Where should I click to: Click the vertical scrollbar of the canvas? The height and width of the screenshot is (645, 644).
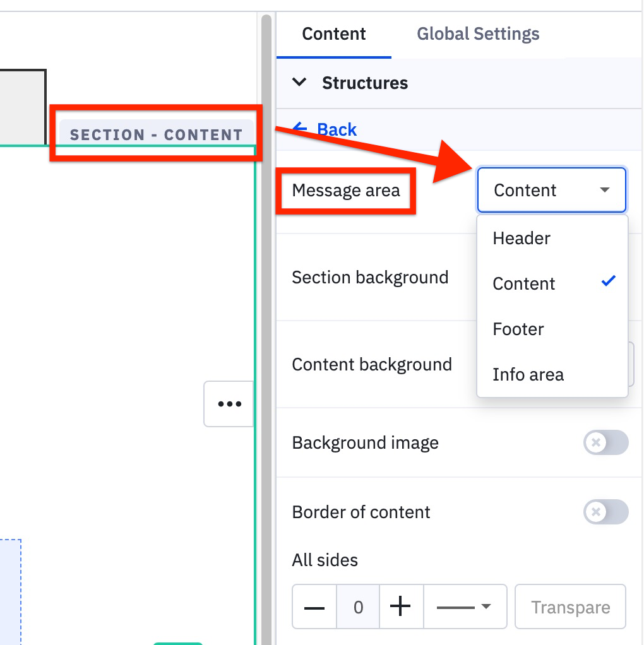[266, 316]
